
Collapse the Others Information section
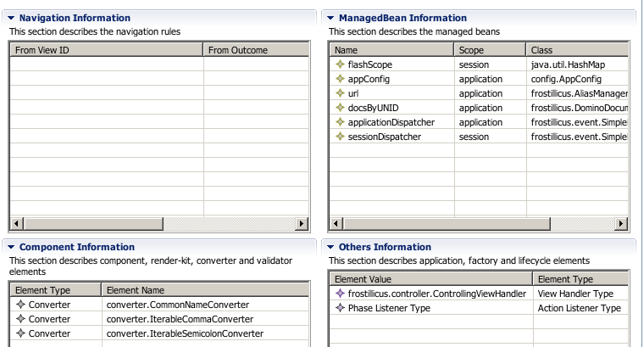coord(331,247)
